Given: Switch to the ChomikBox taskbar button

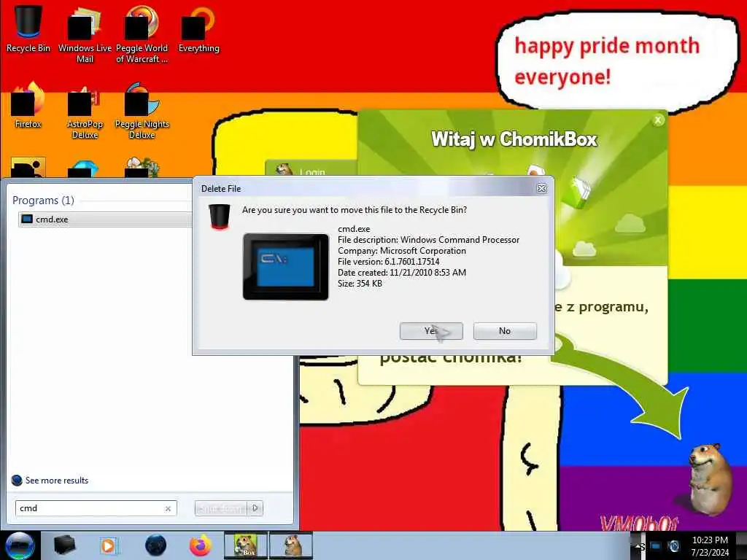Looking at the screenshot, I should point(246,545).
